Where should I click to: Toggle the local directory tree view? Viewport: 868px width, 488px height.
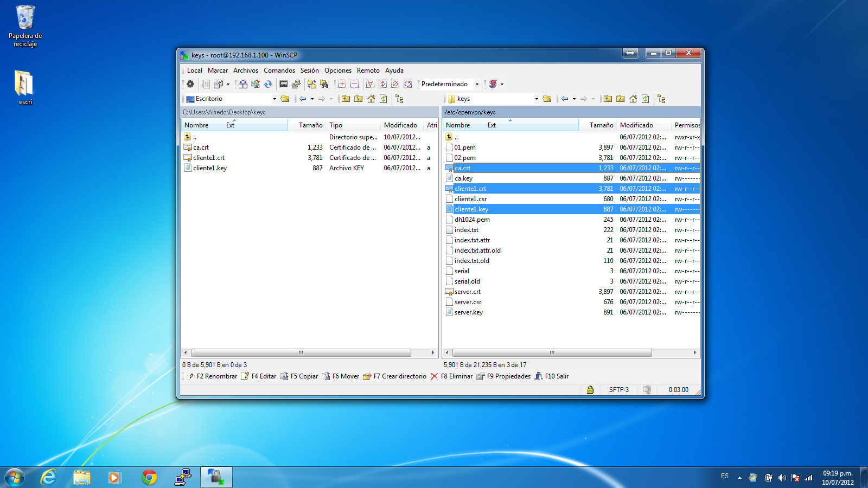[x=400, y=99]
